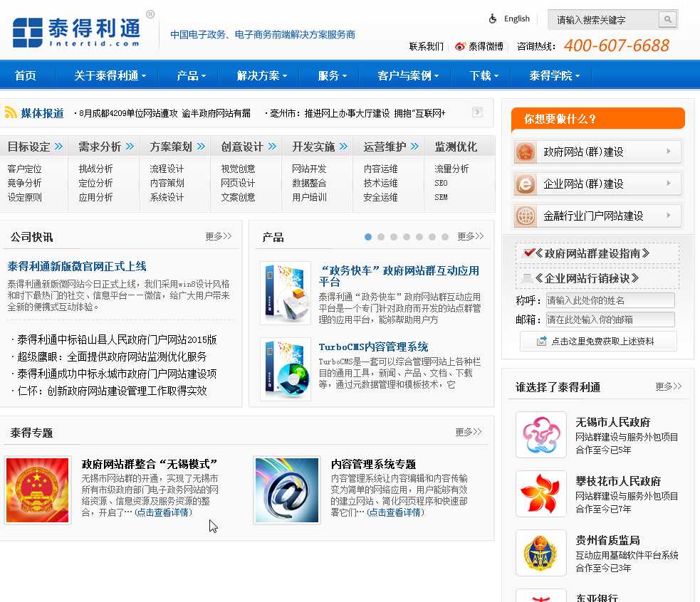This screenshot has height=602, width=700.
Task: Select the third product carousel dot
Action: coord(394,237)
